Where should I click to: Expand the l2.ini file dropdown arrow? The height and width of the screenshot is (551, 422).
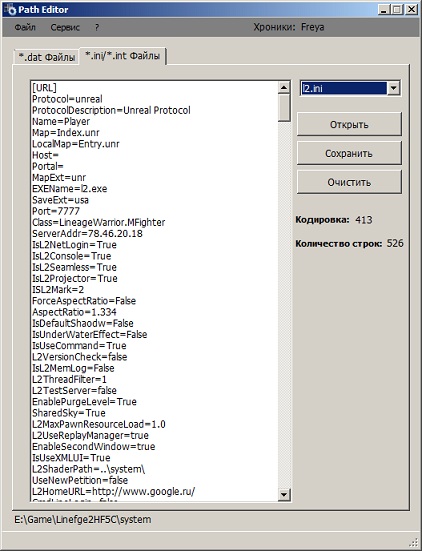(x=394, y=88)
